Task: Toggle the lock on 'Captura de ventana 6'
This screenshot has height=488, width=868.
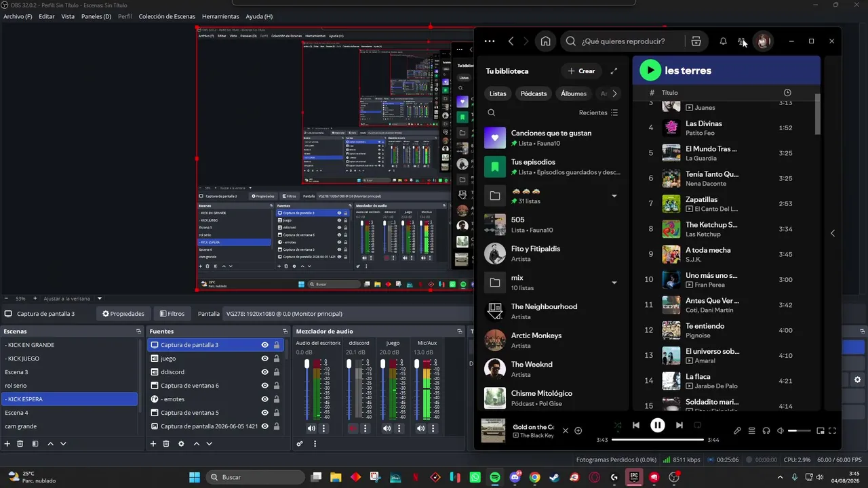Action: [x=277, y=386]
